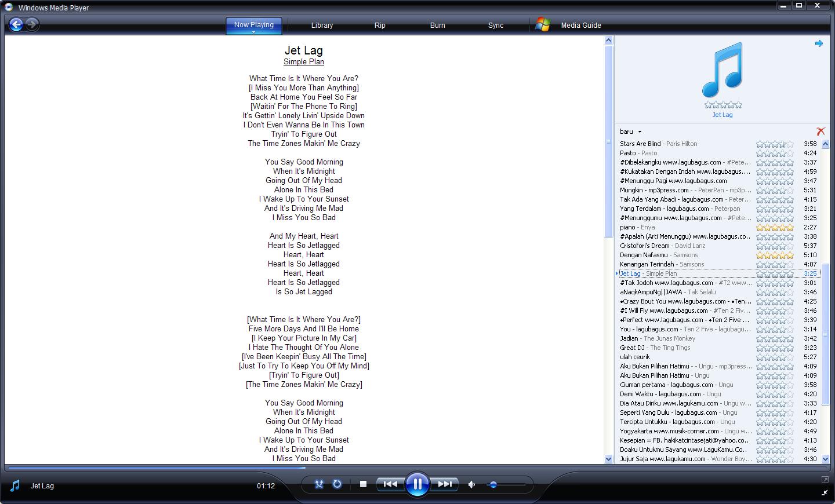This screenshot has width=835, height=504.
Task: Click the playlist scrollbar down arrow
Action: (826, 459)
